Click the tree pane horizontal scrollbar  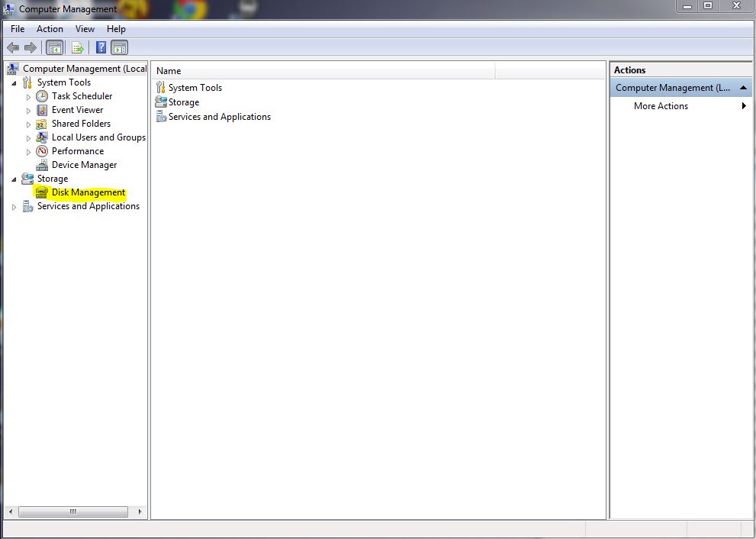(x=73, y=512)
